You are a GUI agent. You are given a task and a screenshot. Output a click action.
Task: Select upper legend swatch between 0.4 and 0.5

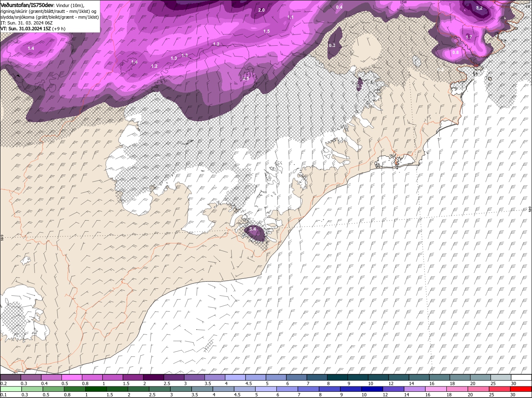tap(51, 377)
